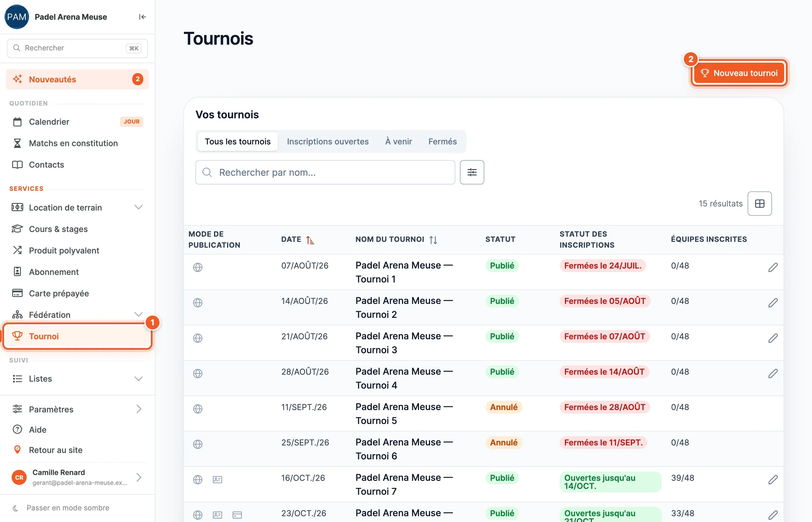Switch to Fermés tab

[x=442, y=141]
